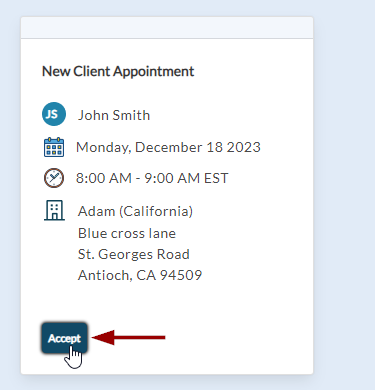Click the Antioch, CA city text
Image resolution: width=375 pixels, height=390 pixels.
point(117,275)
